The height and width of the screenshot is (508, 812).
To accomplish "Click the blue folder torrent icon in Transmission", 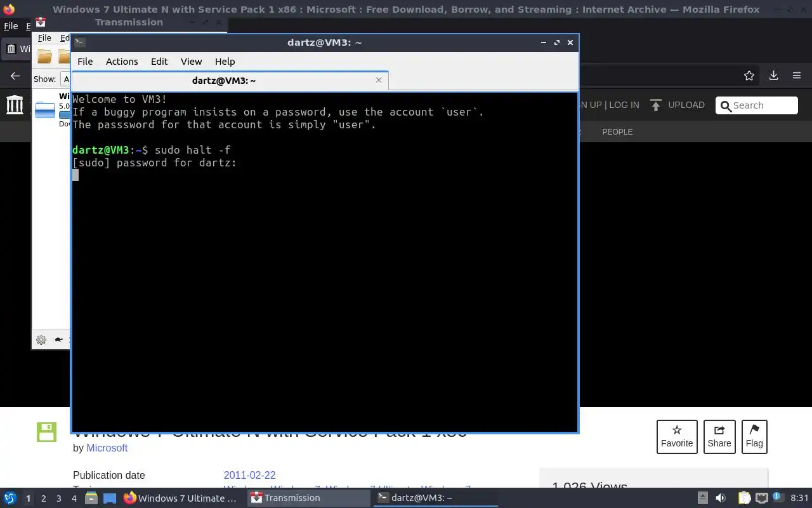I will 45,110.
